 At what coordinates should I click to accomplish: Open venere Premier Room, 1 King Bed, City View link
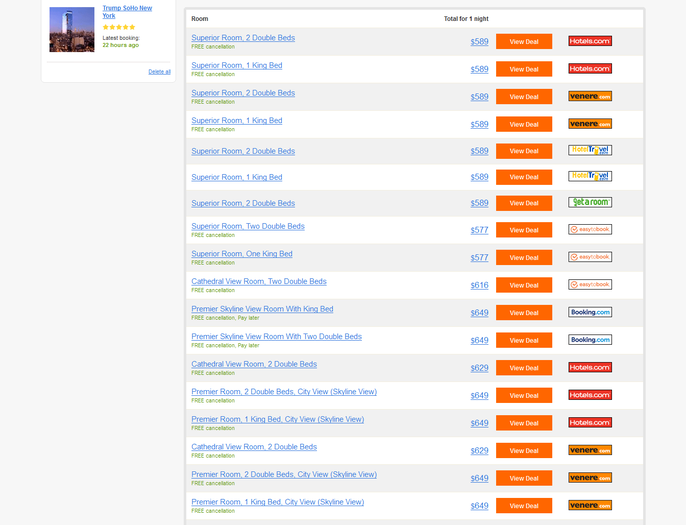[x=277, y=502]
